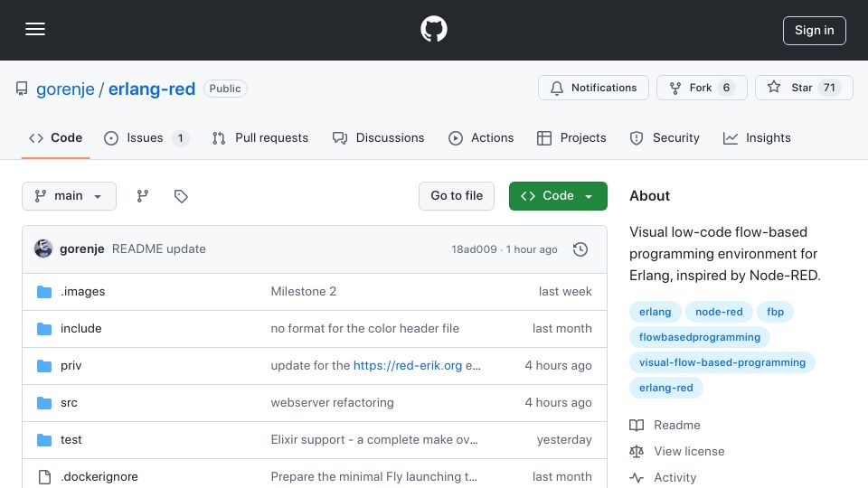The image size is (868, 488).
Task: Click the .images folder icon
Action: (44, 292)
